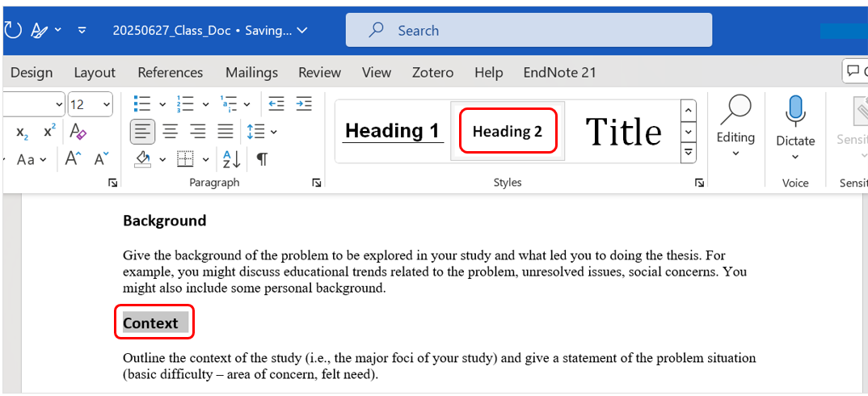Screen dimensions: 868x396
Task: Open the References ribbon tab
Action: 171,73
